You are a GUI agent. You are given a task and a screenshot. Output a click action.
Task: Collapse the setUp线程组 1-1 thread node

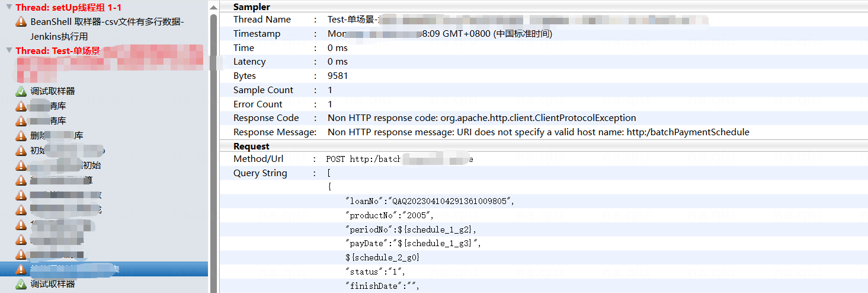[x=9, y=7]
